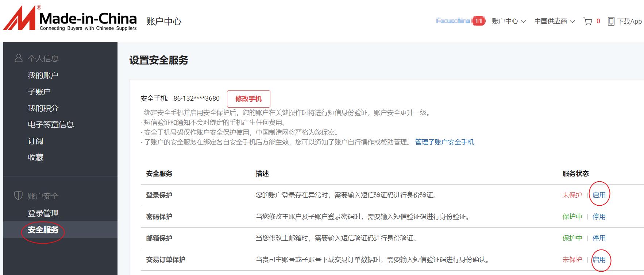Enable 交易订单保护 via 启用 link

[599, 260]
